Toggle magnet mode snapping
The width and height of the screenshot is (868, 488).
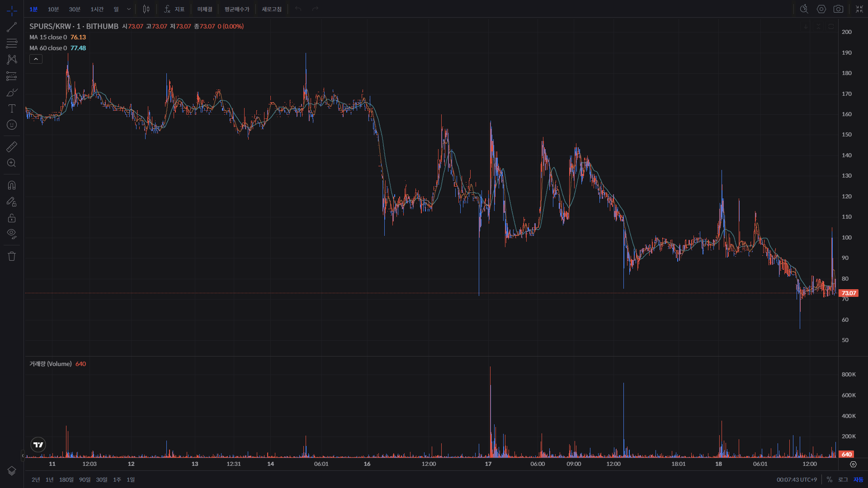click(12, 185)
